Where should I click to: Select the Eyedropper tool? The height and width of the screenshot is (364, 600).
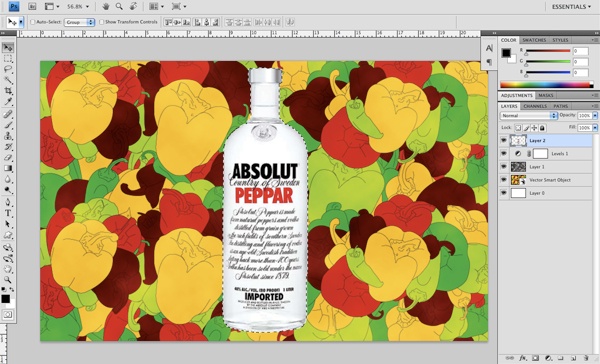pyautogui.click(x=8, y=101)
